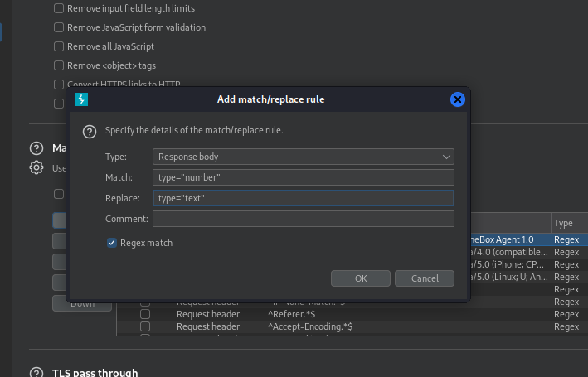Check Remove all JavaScript option
This screenshot has width=588, height=377.
59,46
